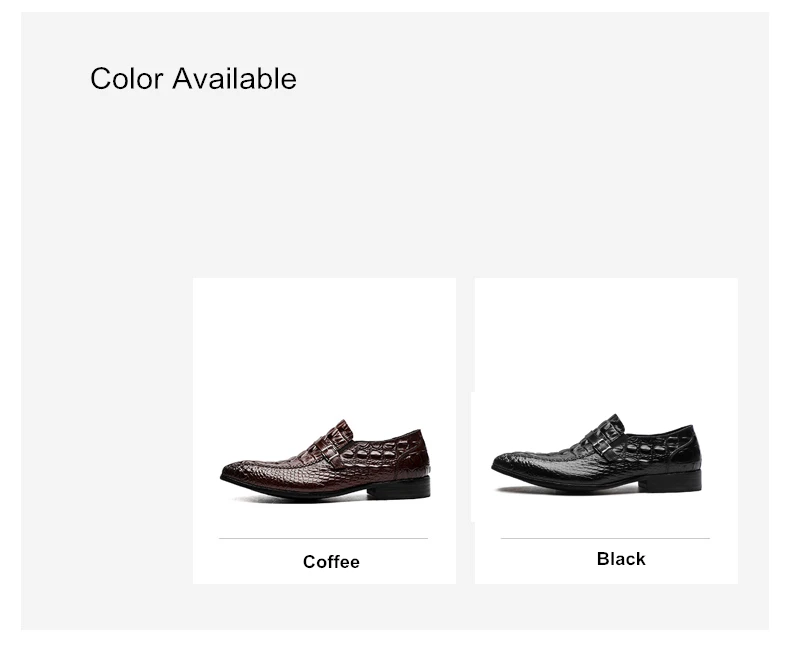
Task: Click the word "Available" in the heading
Action: pos(234,78)
